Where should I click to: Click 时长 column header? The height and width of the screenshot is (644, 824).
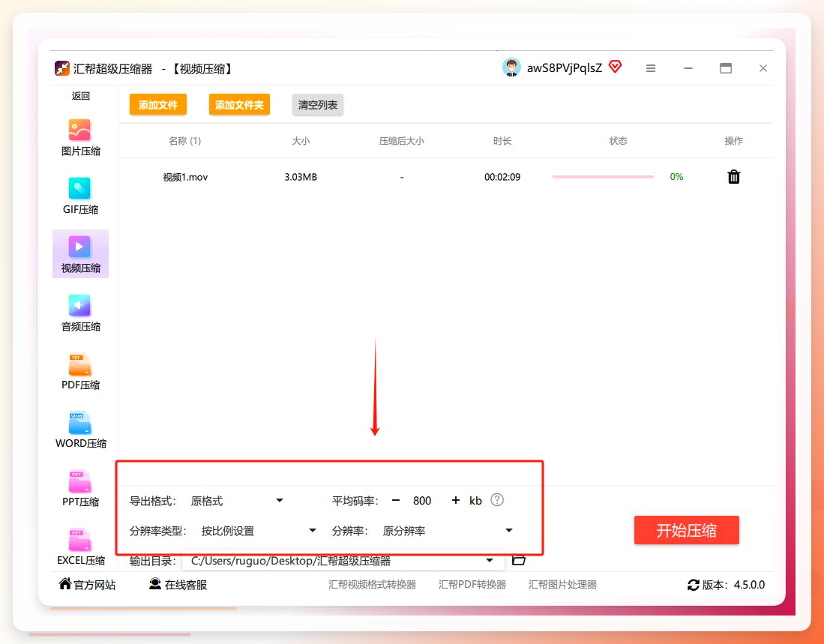[x=502, y=141]
